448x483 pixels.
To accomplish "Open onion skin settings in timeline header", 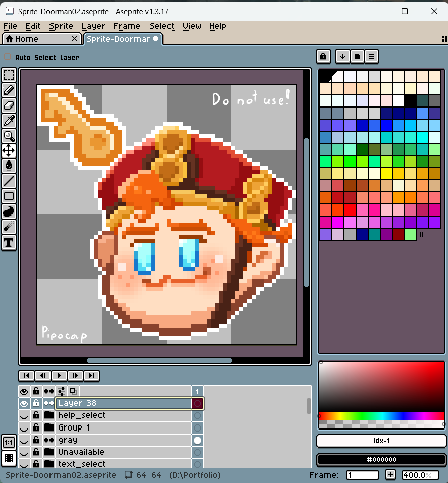I will click(x=61, y=392).
